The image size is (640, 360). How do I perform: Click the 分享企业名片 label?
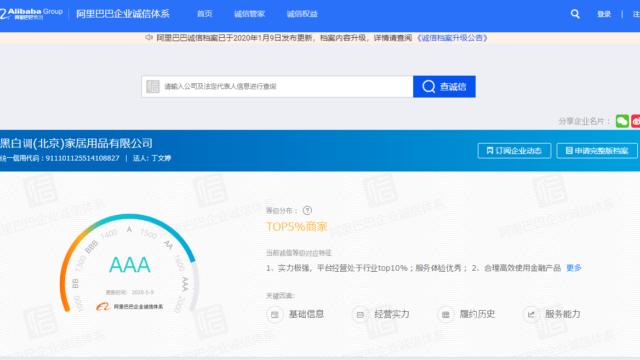(584, 121)
